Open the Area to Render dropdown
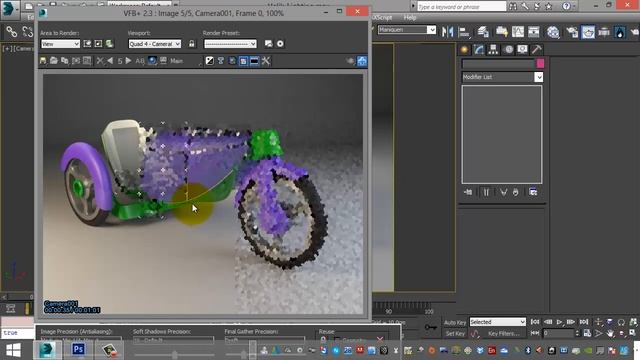This screenshot has height=360, width=640. 60,44
